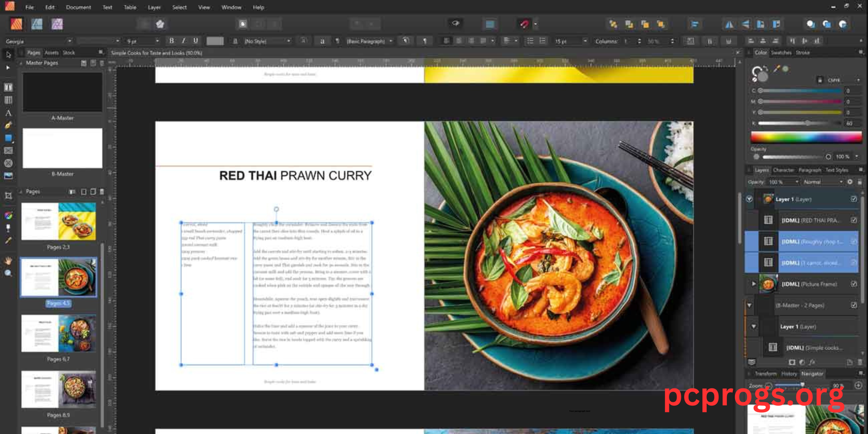Click the Intersect boolean operation icon
The height and width of the screenshot is (434, 868).
point(843,24)
